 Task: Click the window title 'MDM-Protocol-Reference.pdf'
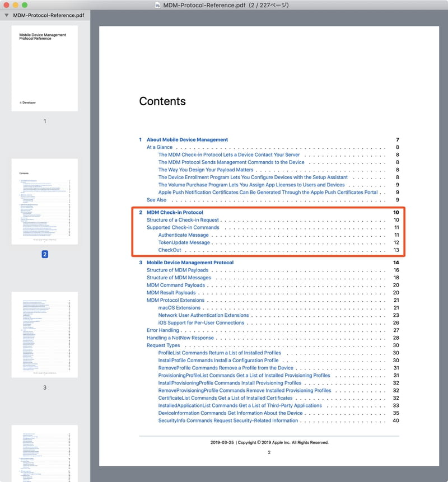point(204,5)
